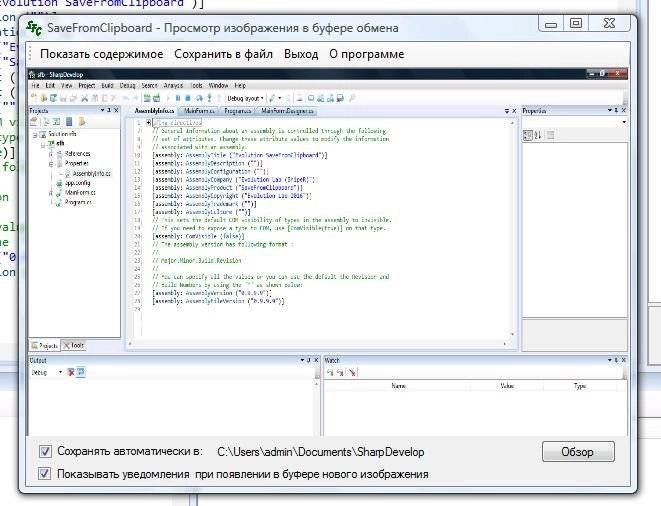Close the Projects panel with its X

pyautogui.click(x=116, y=110)
